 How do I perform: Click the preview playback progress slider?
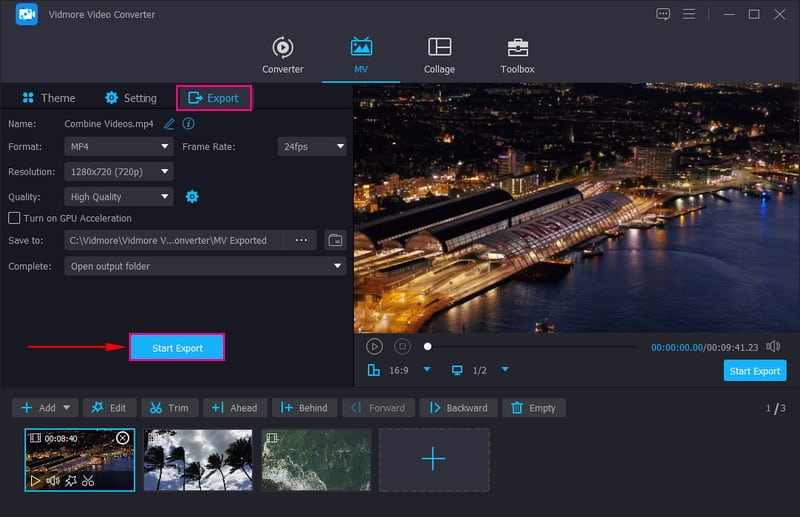click(530, 346)
